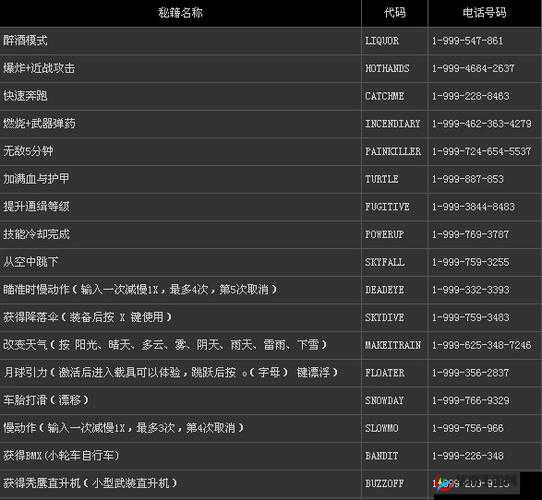Select the 技能冷却完成 cheat name
The image size is (542, 500).
point(36,234)
